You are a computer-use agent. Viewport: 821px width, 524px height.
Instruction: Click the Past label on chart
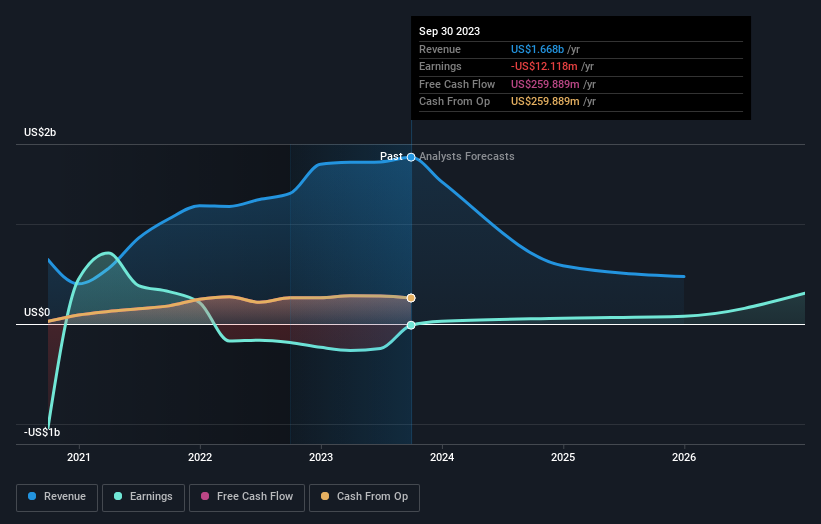(391, 156)
